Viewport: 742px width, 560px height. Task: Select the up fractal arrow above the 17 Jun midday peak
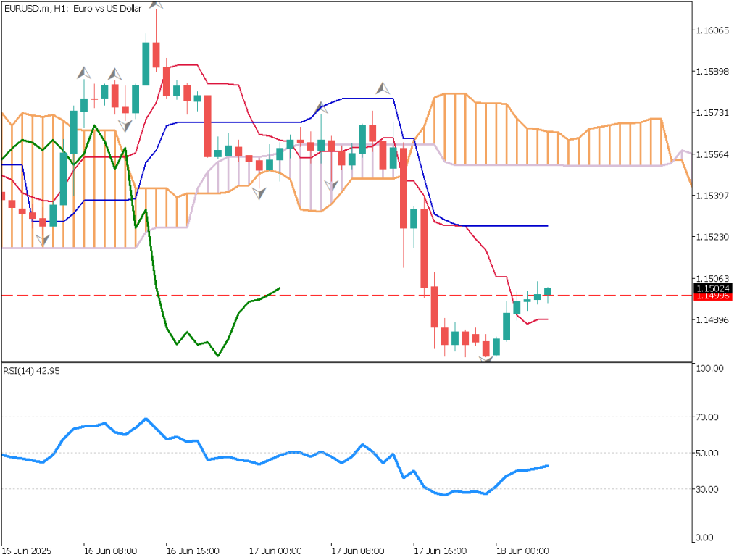coord(383,88)
